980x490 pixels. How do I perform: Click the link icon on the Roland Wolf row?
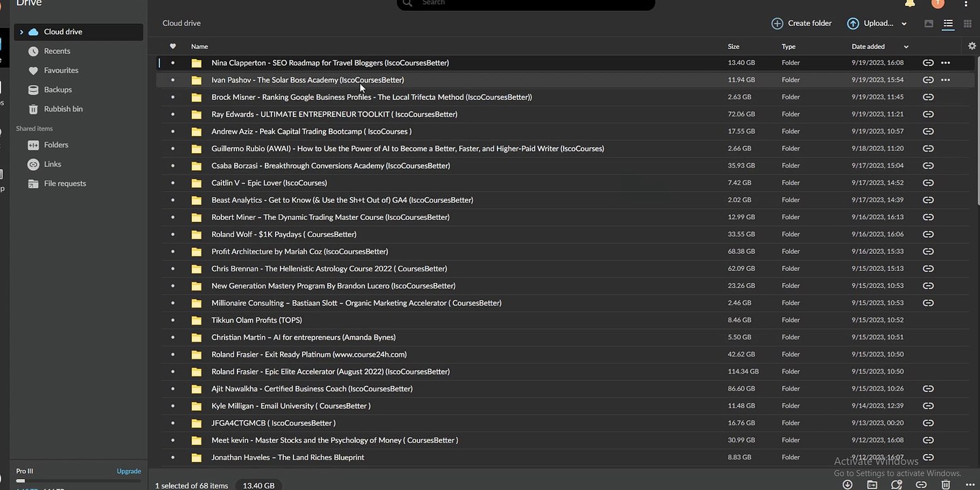point(928,234)
